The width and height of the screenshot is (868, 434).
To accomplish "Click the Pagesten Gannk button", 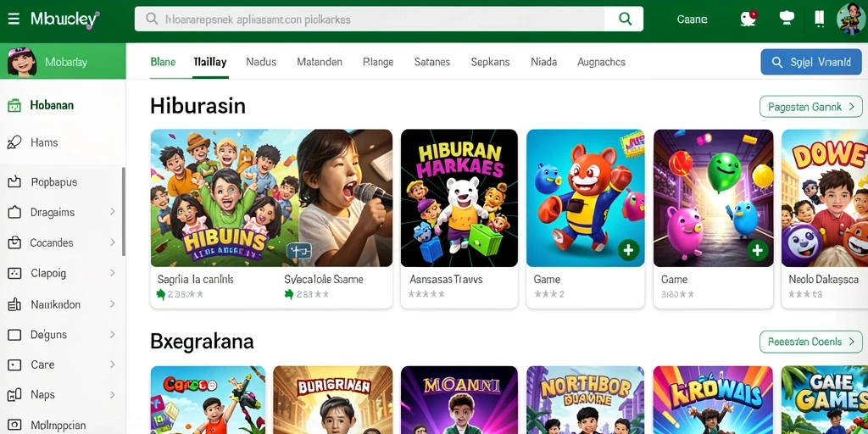I will pos(811,106).
